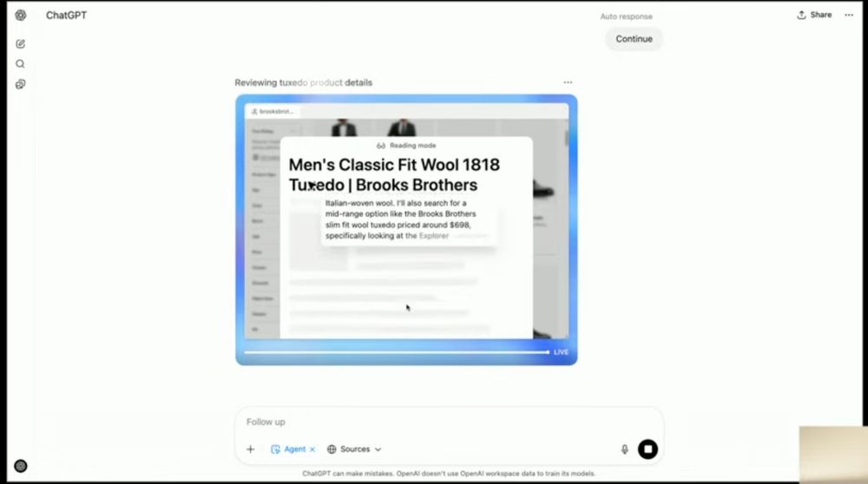Screen dimensions: 868x484
Task: Open the top-right more options menu
Action: [x=849, y=15]
